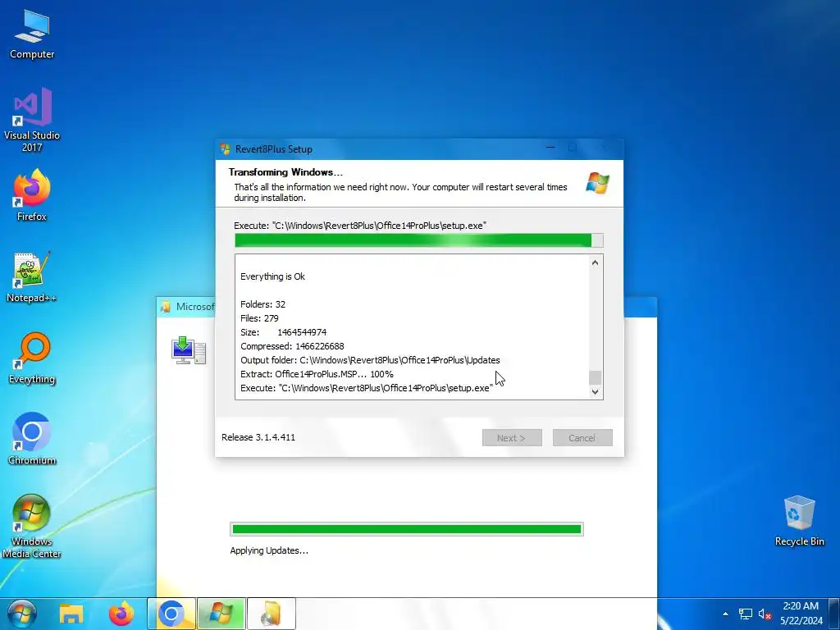Click the Revert8Plus Setup title bar icon
Image resolution: width=840 pixels, height=630 pixels.
click(226, 149)
